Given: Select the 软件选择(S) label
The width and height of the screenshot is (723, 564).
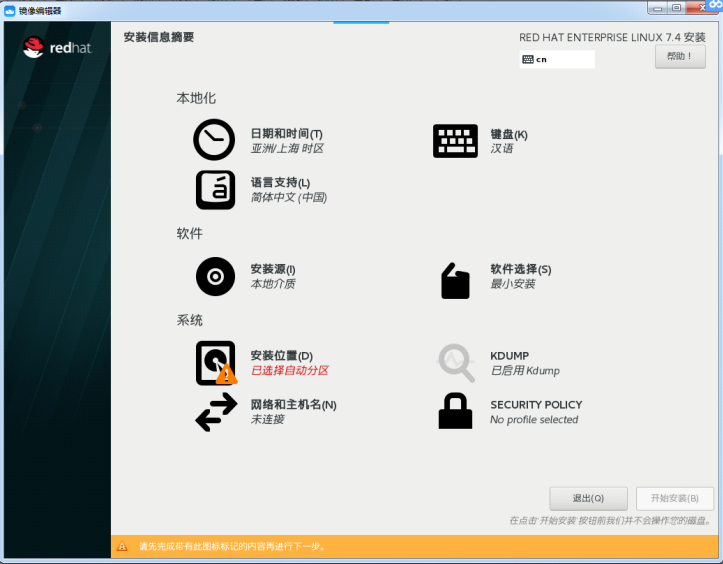Looking at the screenshot, I should 520,269.
